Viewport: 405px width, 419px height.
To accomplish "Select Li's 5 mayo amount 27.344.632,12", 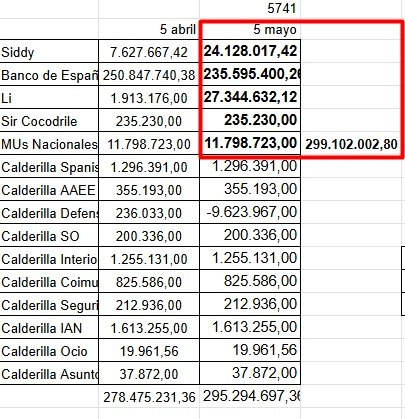I will [x=250, y=97].
